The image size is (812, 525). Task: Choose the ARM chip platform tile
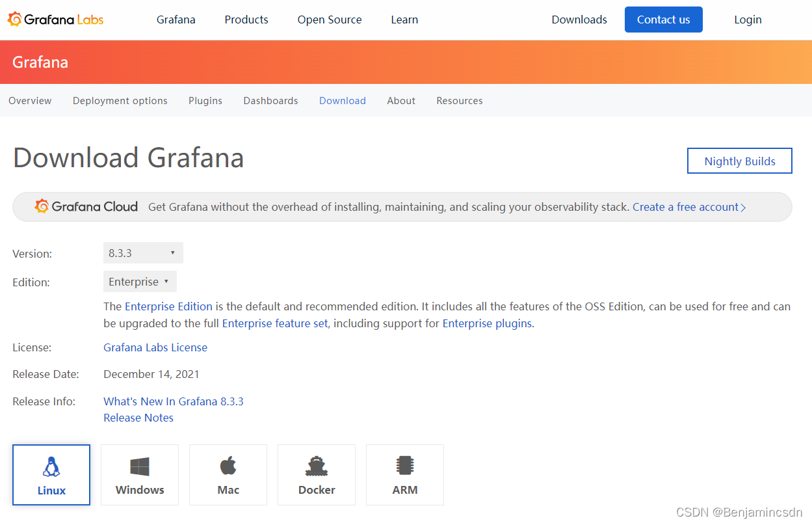coord(405,475)
